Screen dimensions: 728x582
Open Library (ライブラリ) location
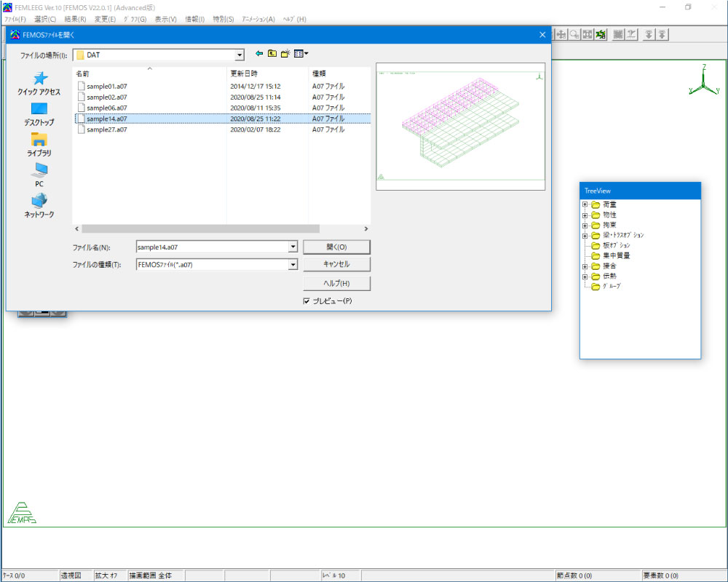click(39, 145)
